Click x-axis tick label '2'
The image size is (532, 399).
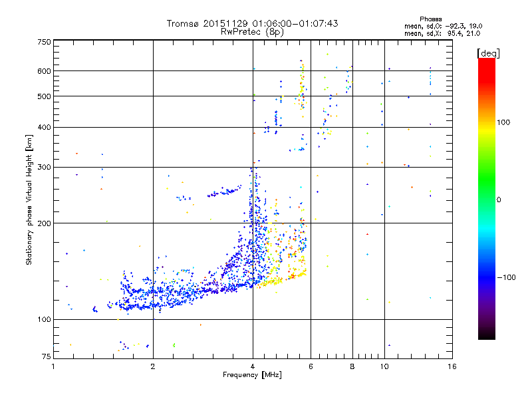[153, 366]
